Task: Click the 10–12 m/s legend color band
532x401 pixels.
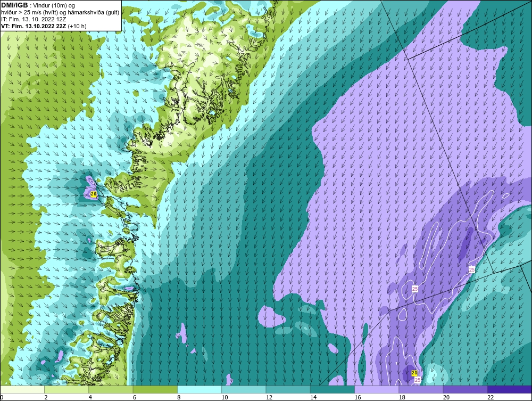Action: click(244, 389)
